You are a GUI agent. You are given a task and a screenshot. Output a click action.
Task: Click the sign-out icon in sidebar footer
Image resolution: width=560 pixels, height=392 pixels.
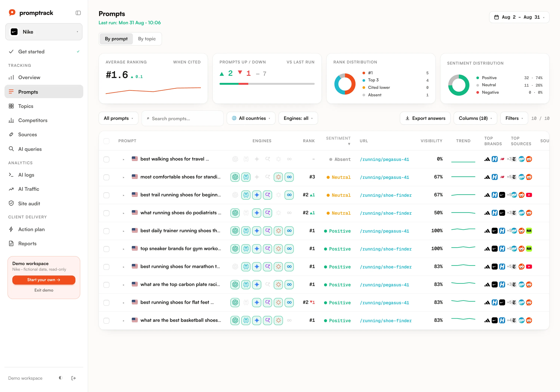[x=73, y=378]
